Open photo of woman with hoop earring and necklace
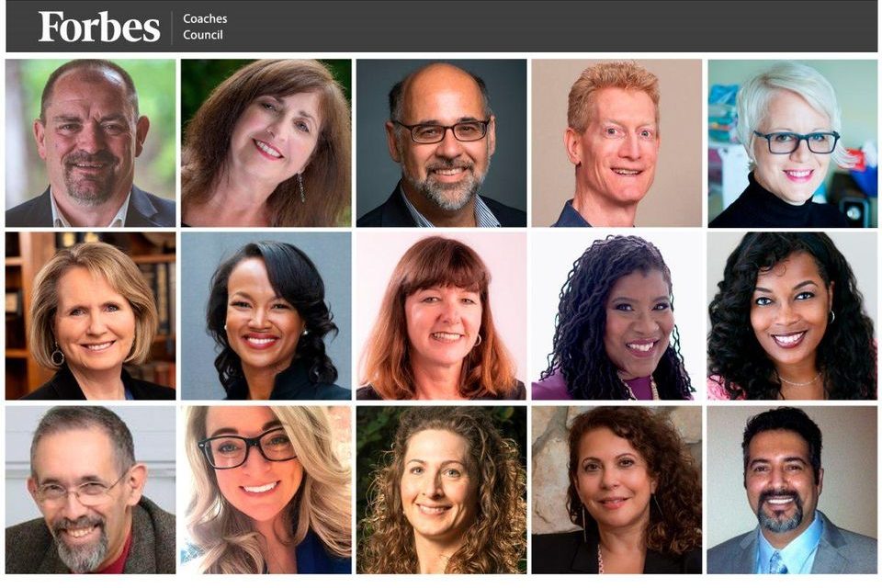 (x=793, y=316)
